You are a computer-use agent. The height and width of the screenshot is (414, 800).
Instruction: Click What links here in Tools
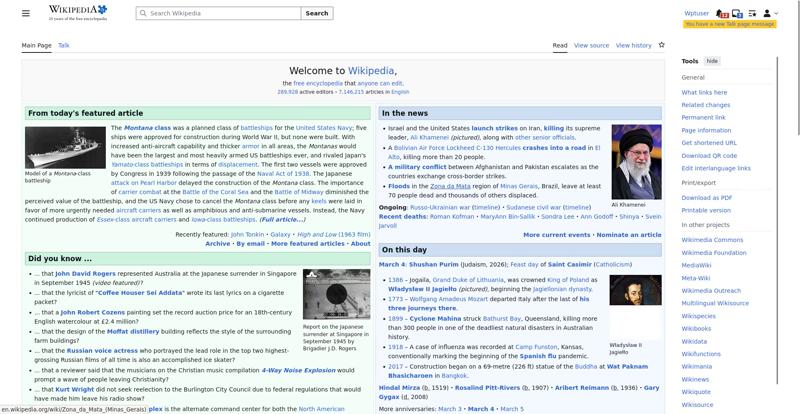tap(704, 92)
